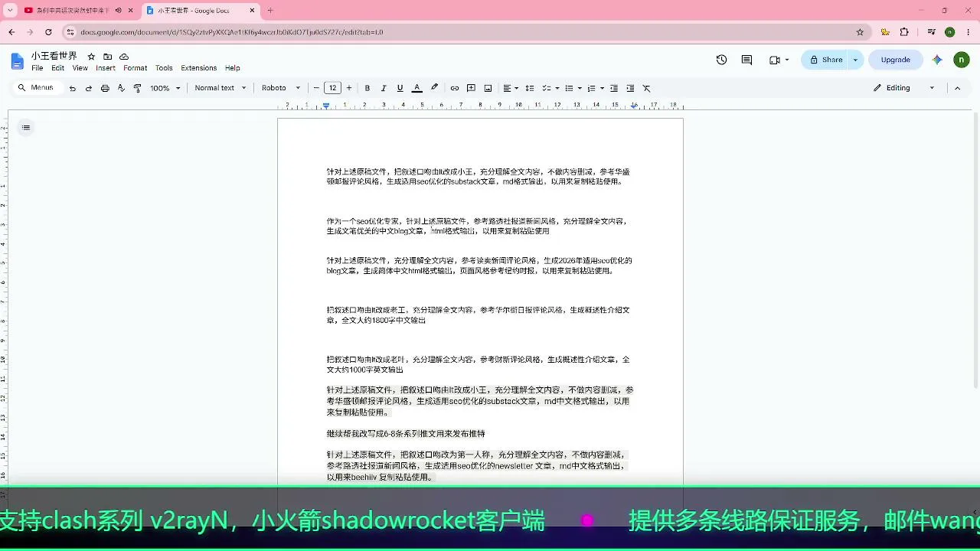
Task: Open the Help menu
Action: pos(233,68)
